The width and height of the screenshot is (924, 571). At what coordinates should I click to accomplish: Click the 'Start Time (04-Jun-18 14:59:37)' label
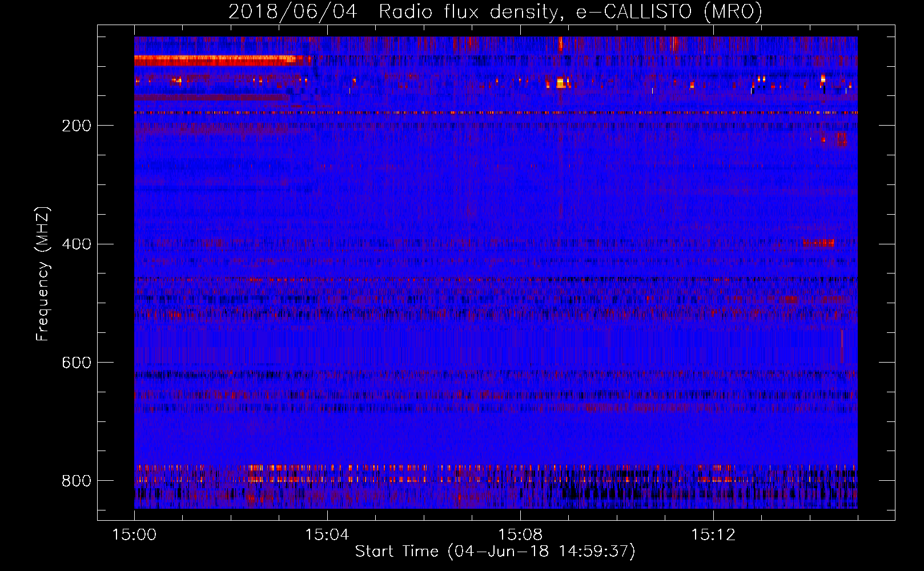495,552
